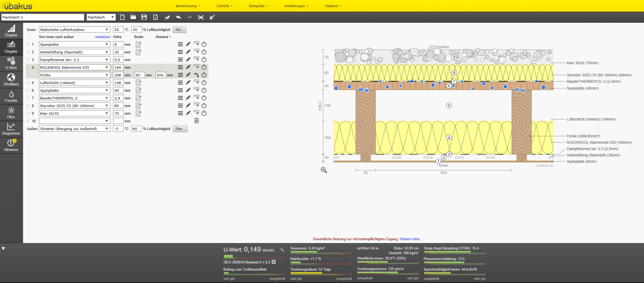The width and height of the screenshot is (644, 283).
Task: Click the umkehren link
Action: click(x=103, y=37)
